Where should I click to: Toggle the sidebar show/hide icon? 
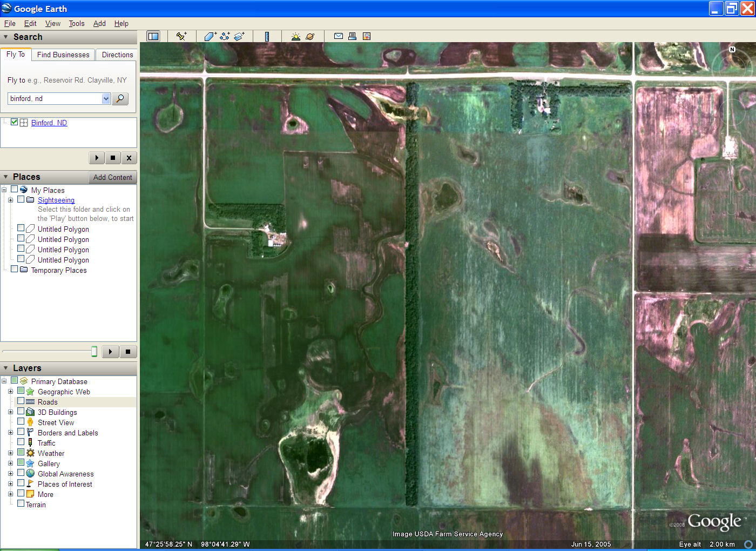[x=153, y=36]
